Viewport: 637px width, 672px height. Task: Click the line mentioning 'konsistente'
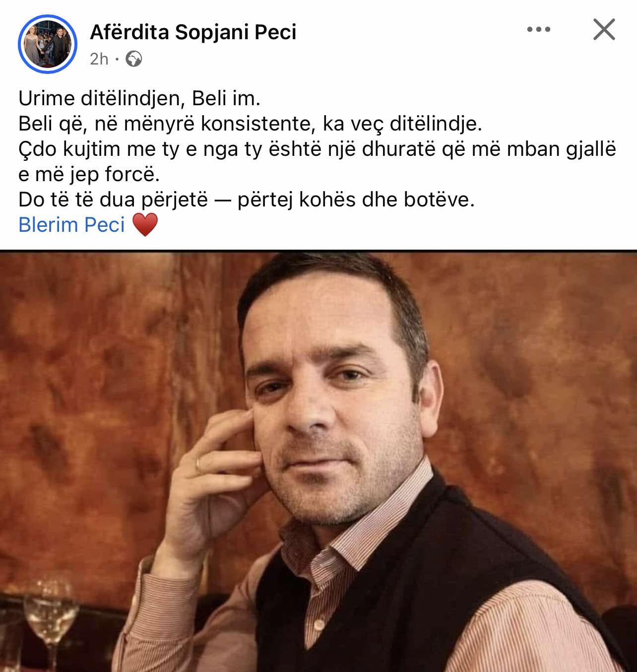250,124
